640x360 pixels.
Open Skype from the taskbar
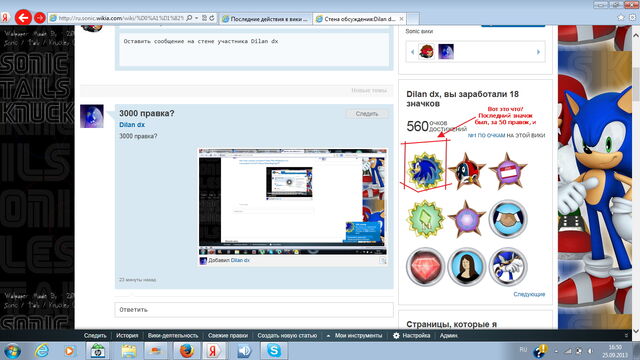coord(273,351)
